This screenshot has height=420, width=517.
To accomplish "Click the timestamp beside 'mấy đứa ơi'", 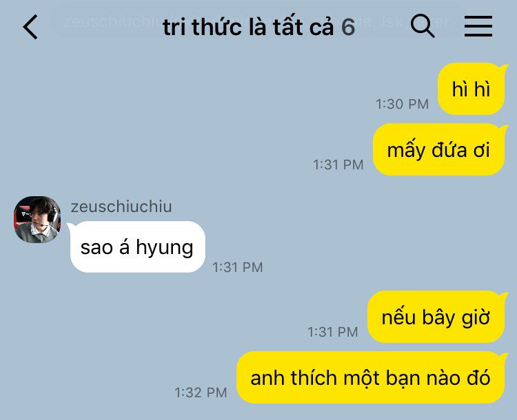I will click(x=338, y=165).
